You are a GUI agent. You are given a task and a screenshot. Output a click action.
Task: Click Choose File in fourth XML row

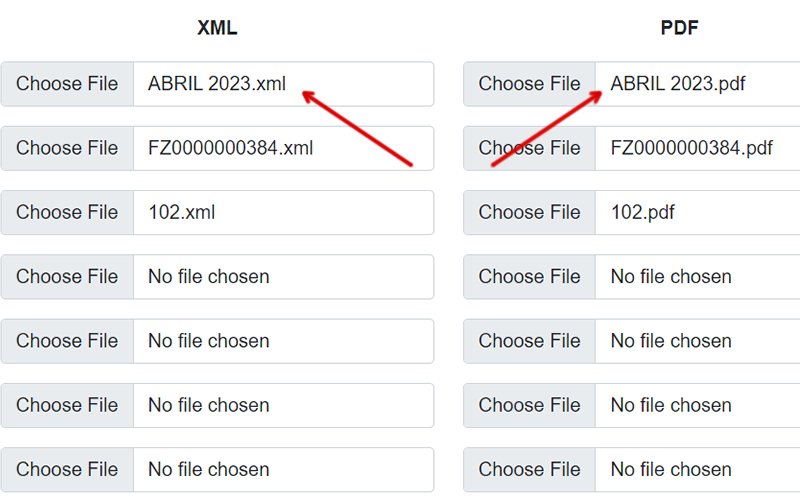67,276
